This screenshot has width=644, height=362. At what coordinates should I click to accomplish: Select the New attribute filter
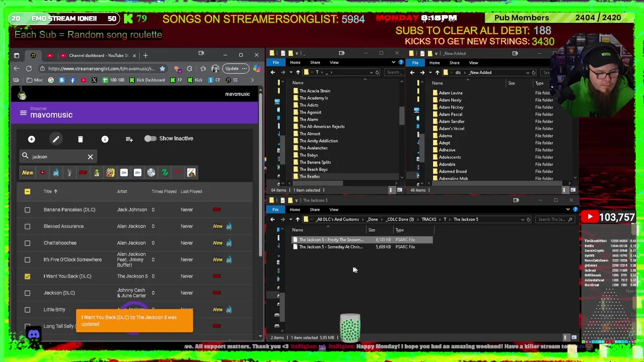click(x=28, y=172)
